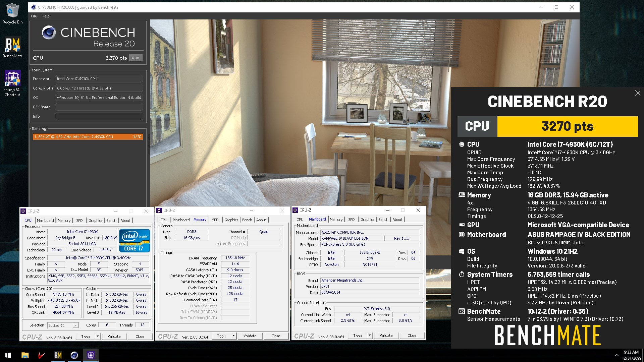Screen dimensions: 644x362
Task: Open the Cinebench File menu
Action: coord(34,16)
